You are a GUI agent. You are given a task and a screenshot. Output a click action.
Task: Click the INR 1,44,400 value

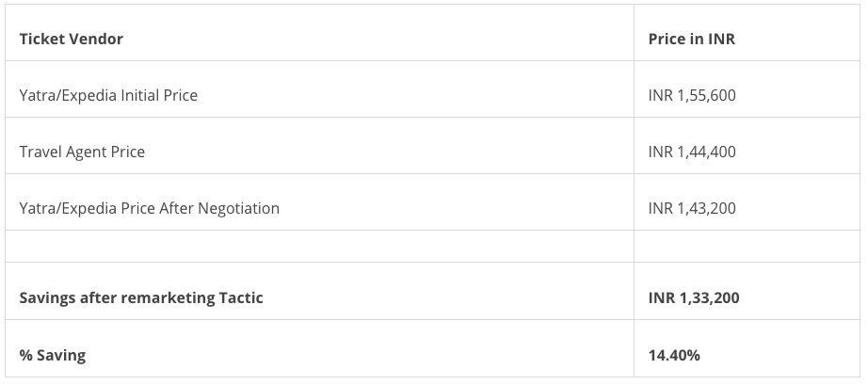(x=692, y=152)
